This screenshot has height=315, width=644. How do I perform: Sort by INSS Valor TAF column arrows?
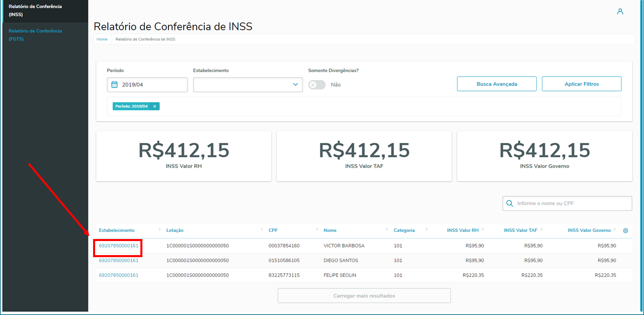pyautogui.click(x=541, y=230)
